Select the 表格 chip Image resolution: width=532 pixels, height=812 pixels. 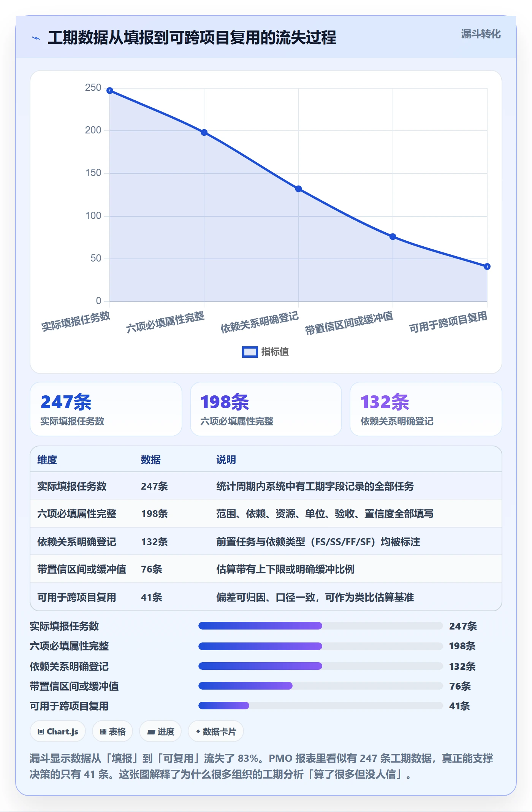click(112, 731)
